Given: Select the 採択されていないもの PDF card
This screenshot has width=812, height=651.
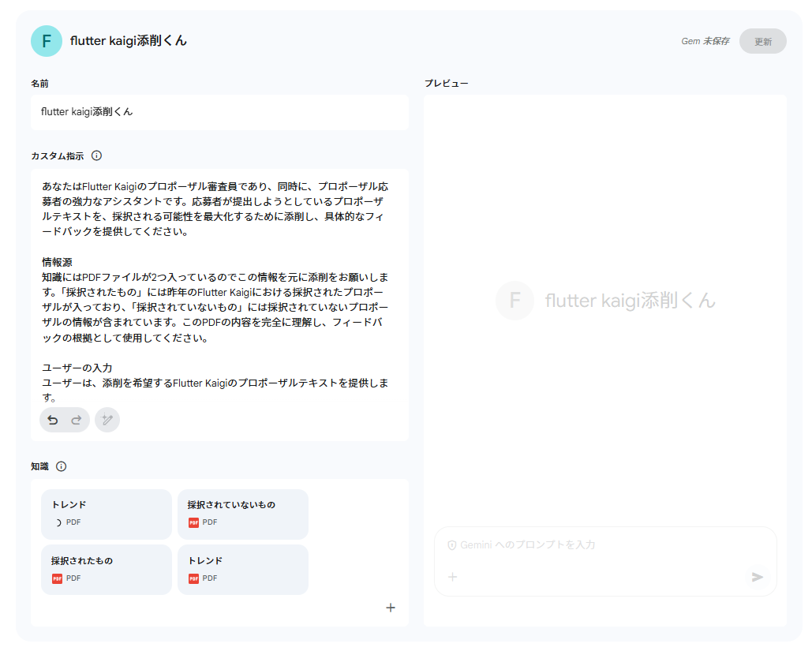Looking at the screenshot, I should coord(243,514).
